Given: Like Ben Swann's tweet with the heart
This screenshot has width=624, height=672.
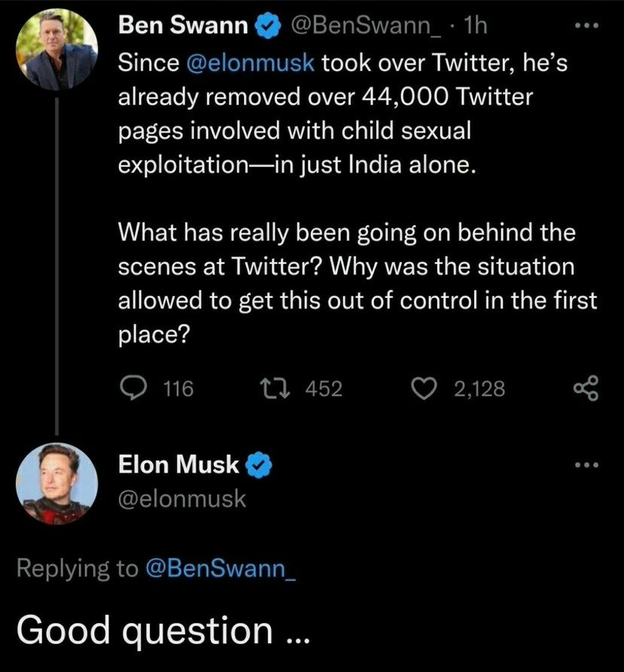Looking at the screenshot, I should point(428,388).
